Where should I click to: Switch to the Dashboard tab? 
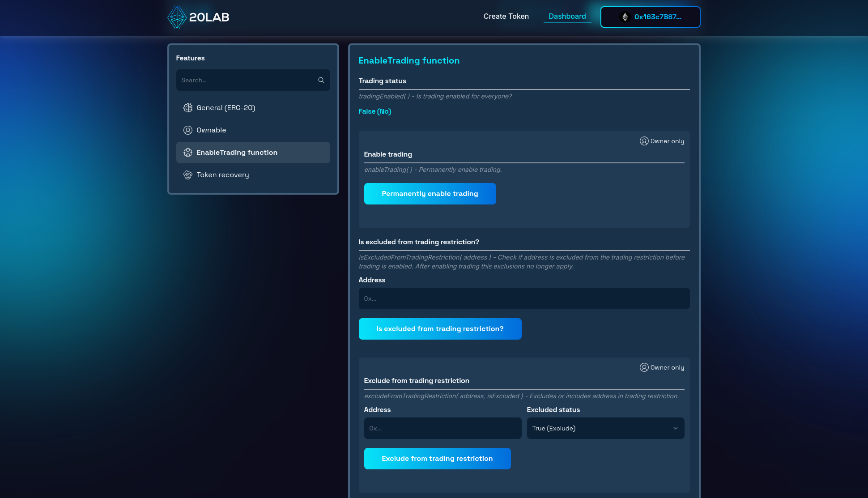coord(567,16)
